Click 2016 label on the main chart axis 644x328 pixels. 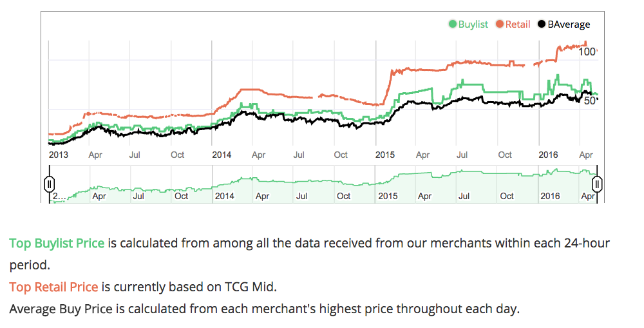click(x=549, y=155)
